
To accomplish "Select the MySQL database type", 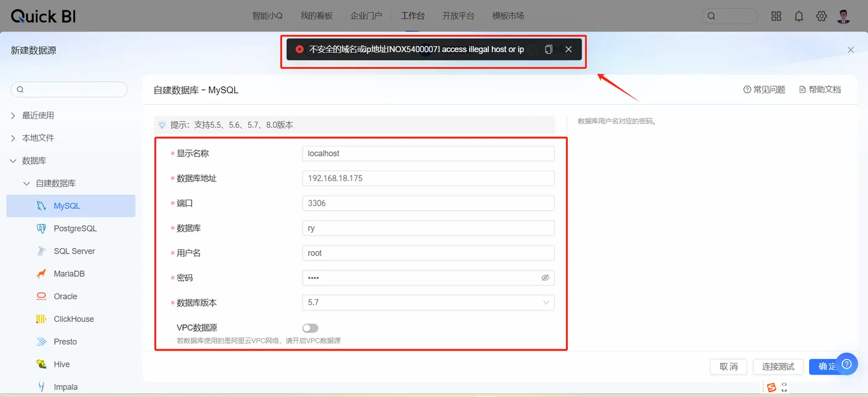I will (71, 206).
